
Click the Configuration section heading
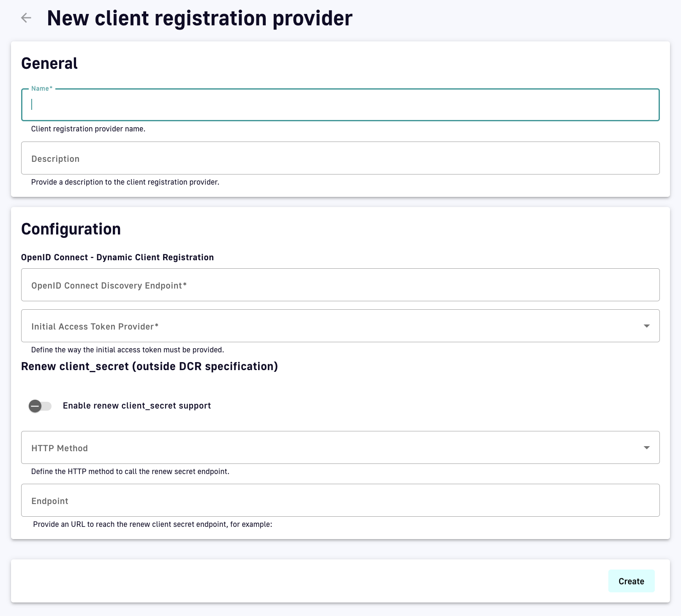coord(71,229)
